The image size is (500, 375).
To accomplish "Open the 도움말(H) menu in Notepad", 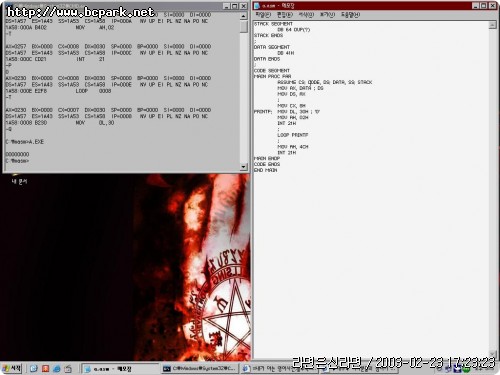I will pos(350,15).
